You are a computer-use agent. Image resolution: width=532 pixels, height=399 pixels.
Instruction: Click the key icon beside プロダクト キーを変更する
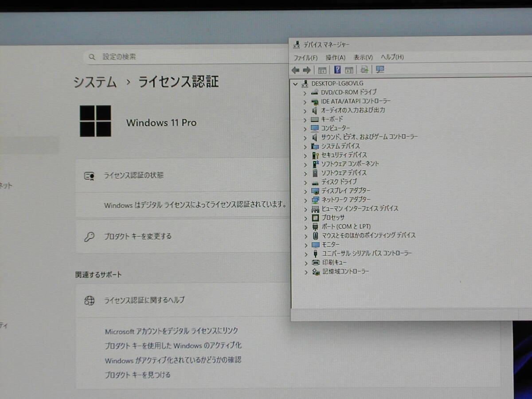pyautogui.click(x=89, y=237)
